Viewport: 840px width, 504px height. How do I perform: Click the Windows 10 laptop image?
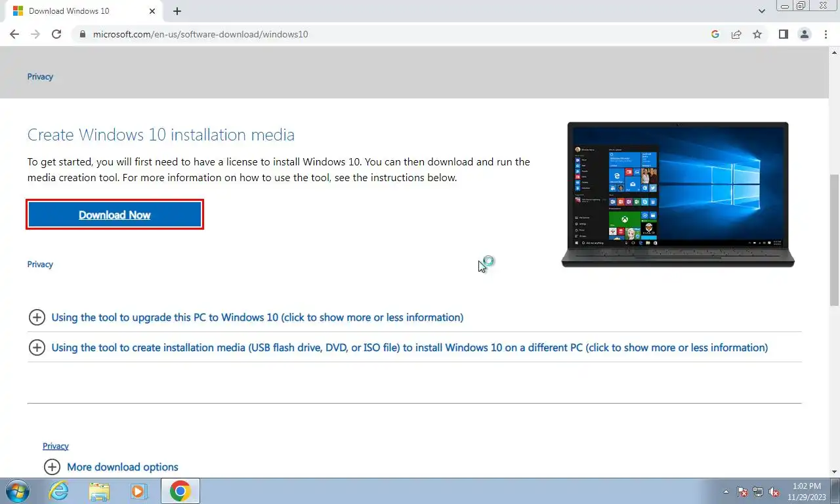678,194
